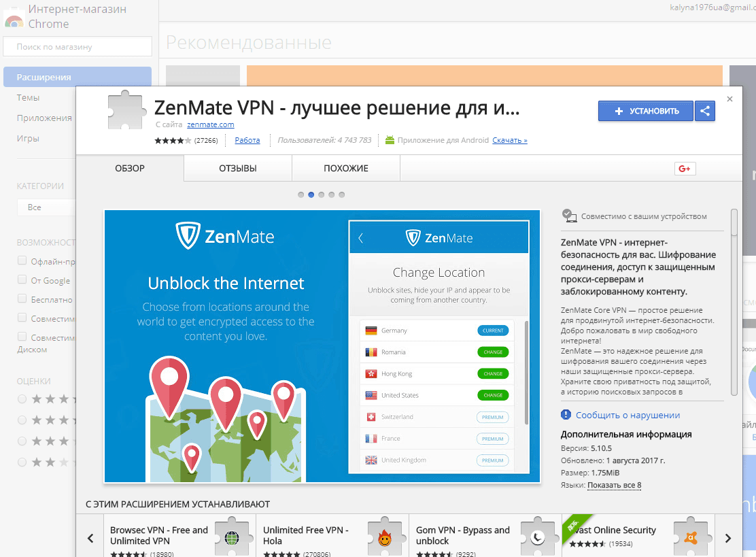The height and width of the screenshot is (557, 756).
Task: Select the lowest two-star rating radio button
Action: [x=22, y=462]
